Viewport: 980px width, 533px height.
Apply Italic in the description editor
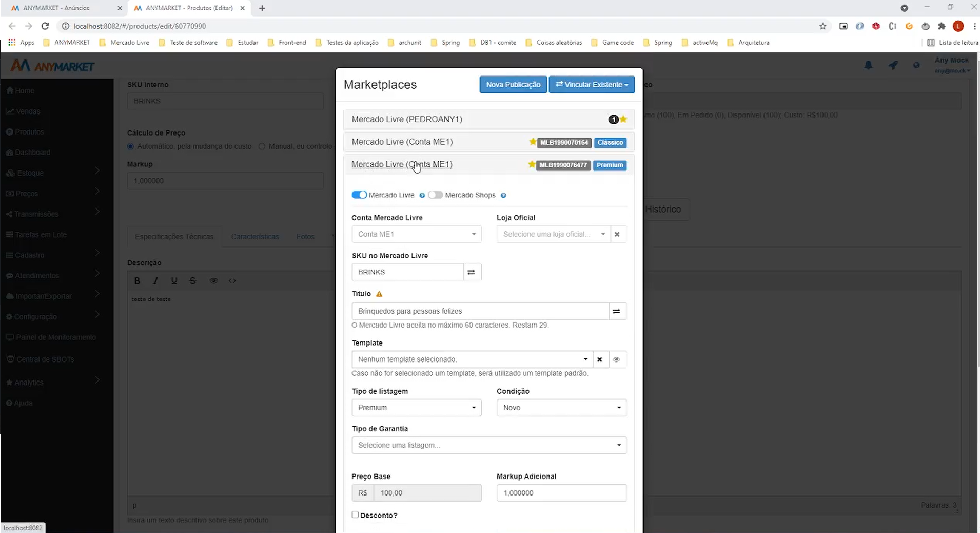pyautogui.click(x=155, y=281)
